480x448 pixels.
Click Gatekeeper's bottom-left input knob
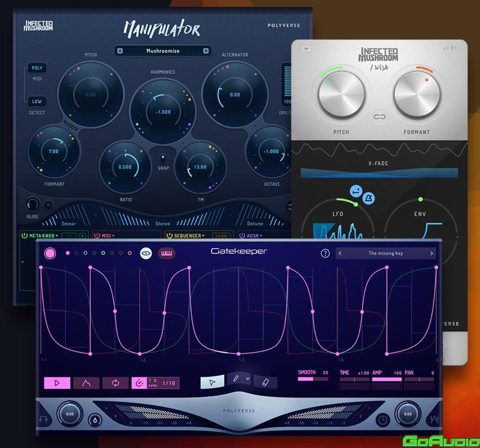click(70, 414)
